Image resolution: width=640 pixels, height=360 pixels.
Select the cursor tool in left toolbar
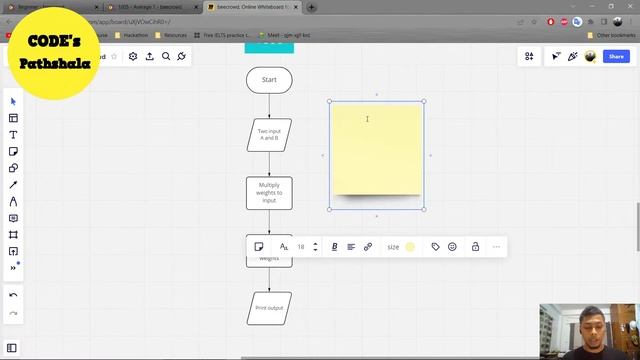coord(13,101)
